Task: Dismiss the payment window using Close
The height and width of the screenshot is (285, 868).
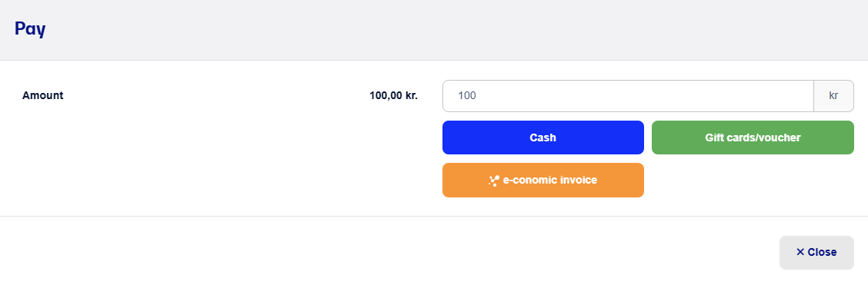Action: (816, 253)
